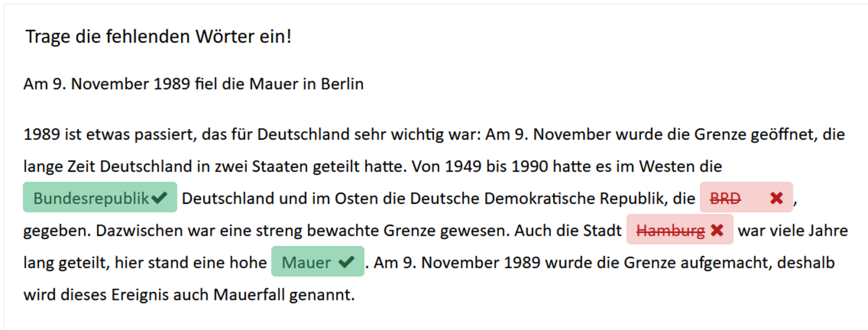Click the red X beside Hamburg
This screenshot has width=868, height=330.
point(717,230)
